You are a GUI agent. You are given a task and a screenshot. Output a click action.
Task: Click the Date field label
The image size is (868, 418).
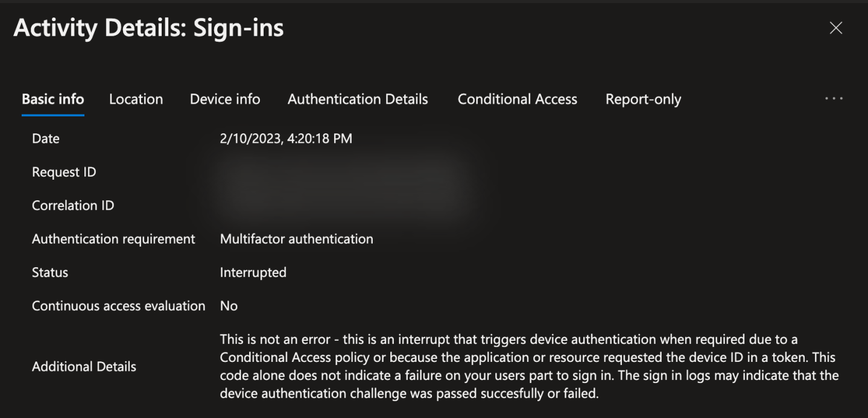coord(45,138)
